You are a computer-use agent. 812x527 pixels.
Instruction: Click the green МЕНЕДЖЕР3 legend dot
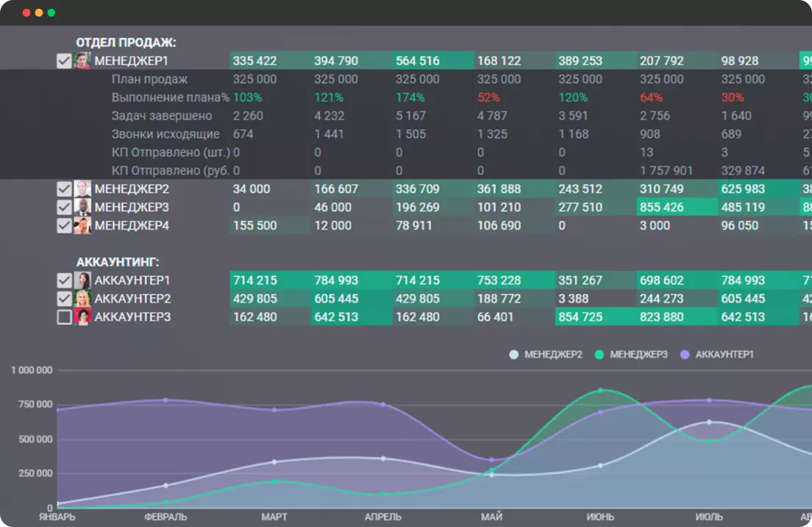599,355
